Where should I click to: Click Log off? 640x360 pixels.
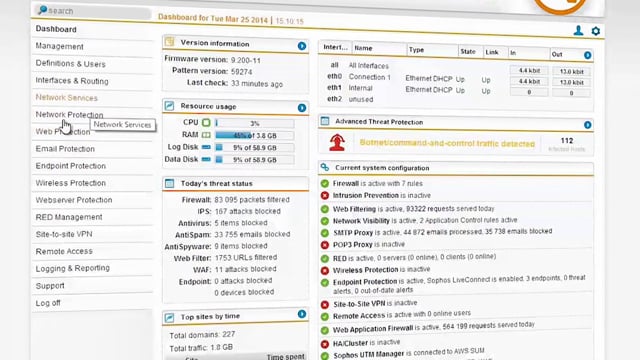[x=48, y=303]
